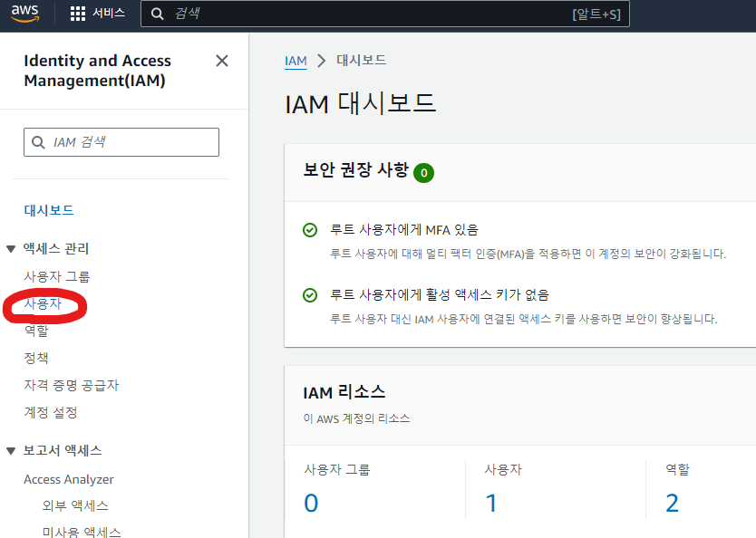The image size is (756, 538).
Task: Click the magnifier inside the IAM 검색 field
Action: [x=37, y=142]
